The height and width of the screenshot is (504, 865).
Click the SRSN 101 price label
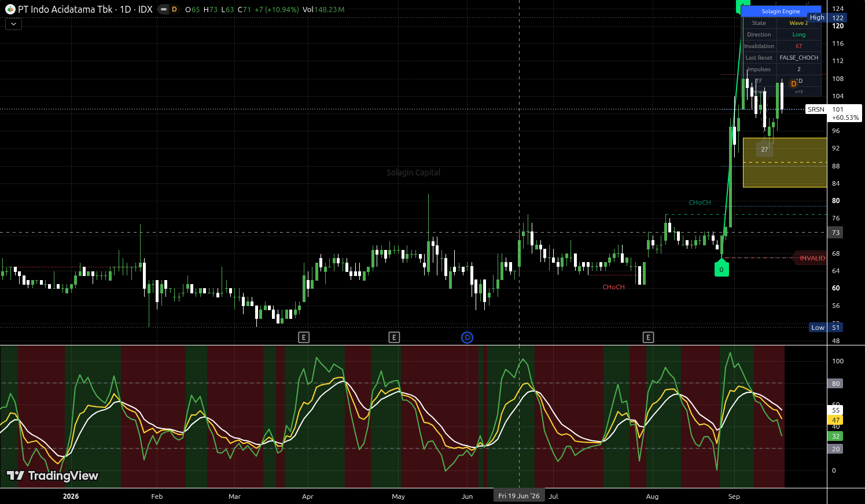tap(833, 113)
